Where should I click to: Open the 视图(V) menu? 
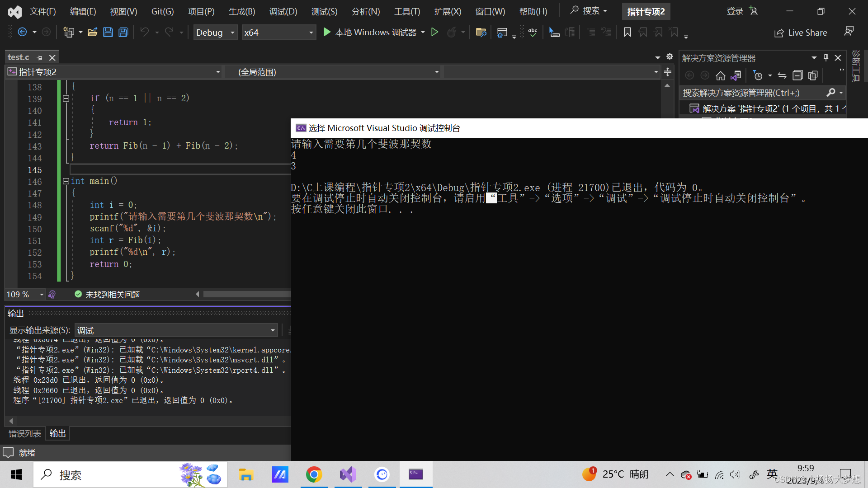(x=123, y=11)
